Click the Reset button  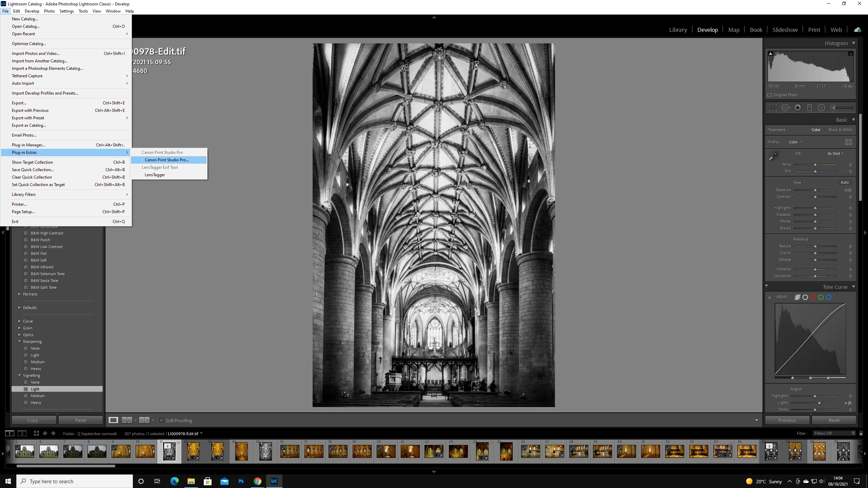[x=834, y=420]
